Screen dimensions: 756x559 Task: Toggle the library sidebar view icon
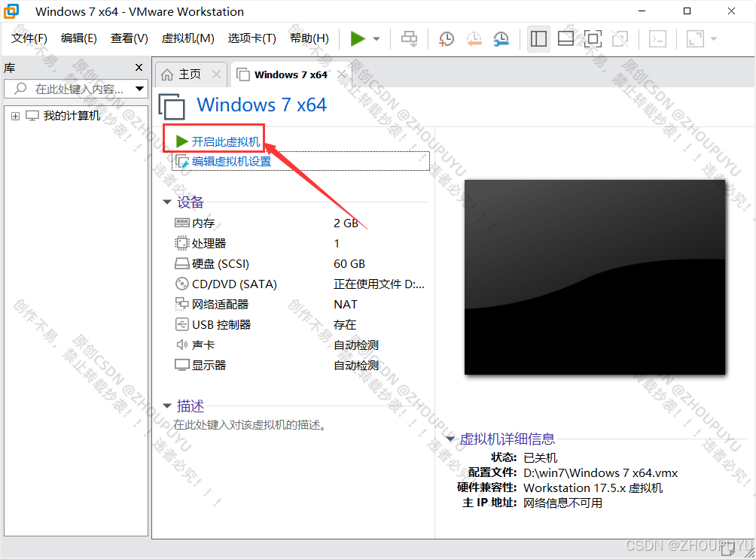[x=538, y=38]
